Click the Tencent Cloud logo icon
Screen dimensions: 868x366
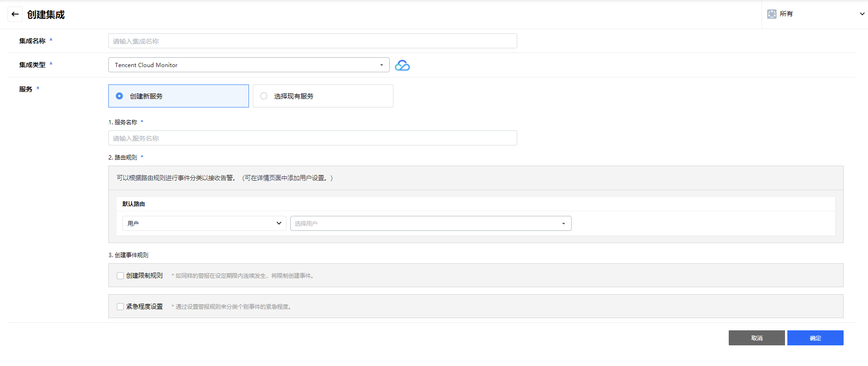(402, 66)
